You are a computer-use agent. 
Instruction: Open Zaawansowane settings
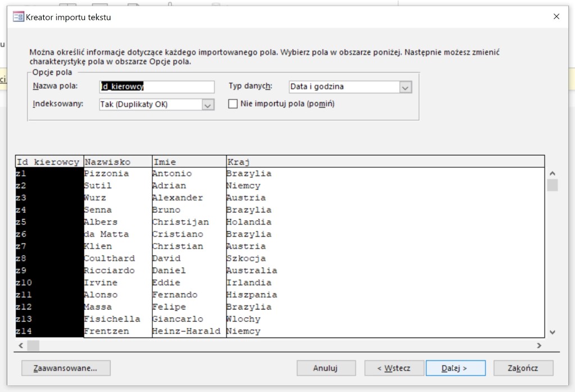(66, 368)
